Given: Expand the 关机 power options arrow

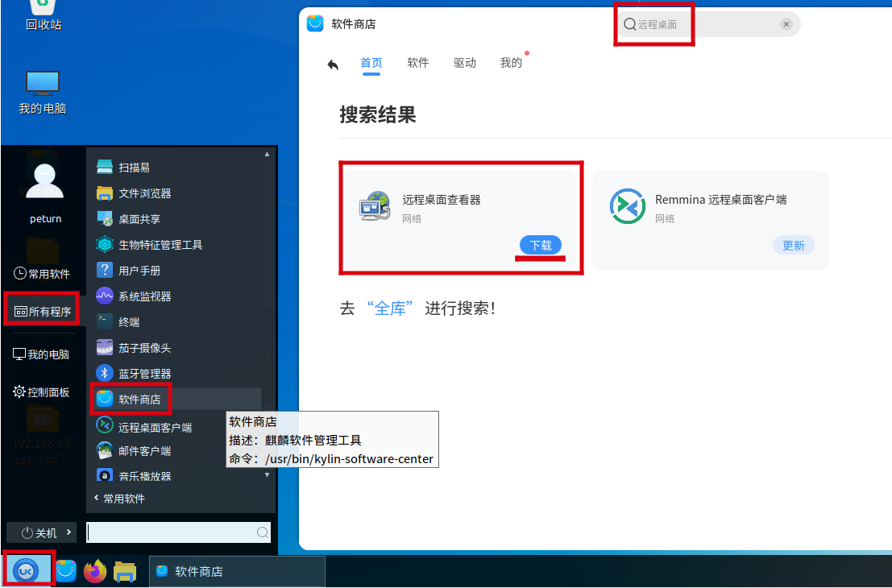Looking at the screenshot, I should click(68, 532).
